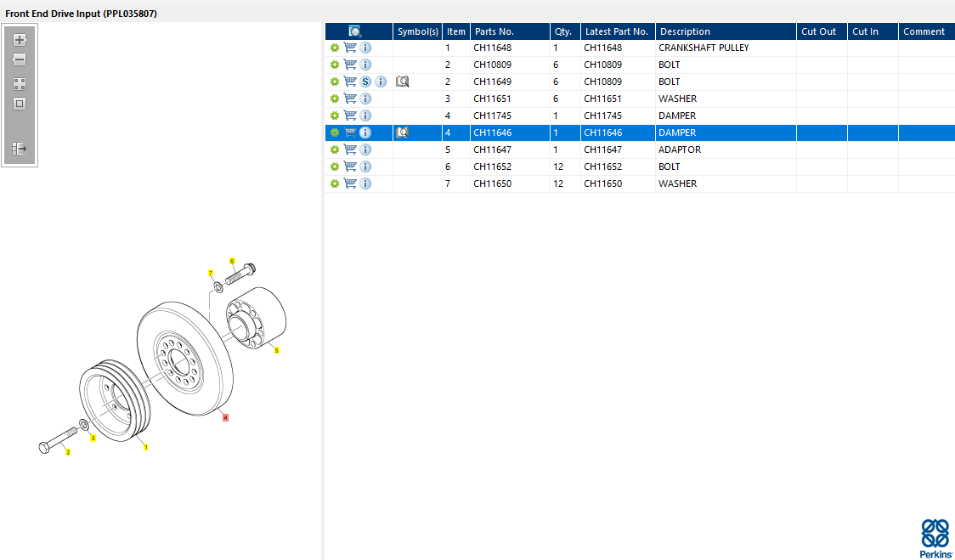
Task: Click the Comment column header
Action: pyautogui.click(x=927, y=31)
